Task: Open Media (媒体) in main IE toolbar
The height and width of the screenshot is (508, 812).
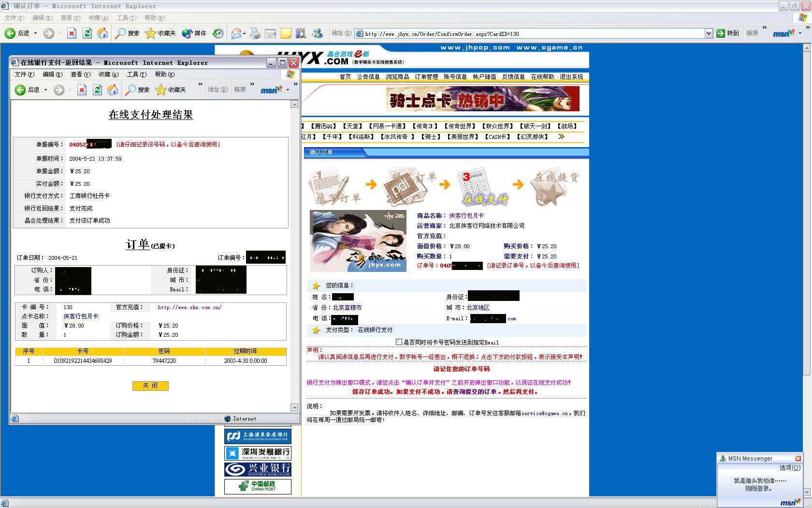Action: pos(194,33)
